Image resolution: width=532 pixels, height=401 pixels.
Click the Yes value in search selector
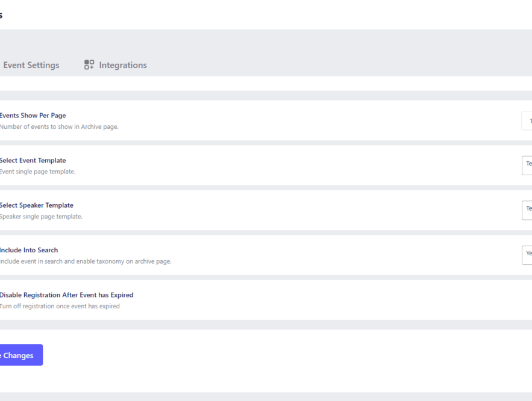click(x=527, y=255)
